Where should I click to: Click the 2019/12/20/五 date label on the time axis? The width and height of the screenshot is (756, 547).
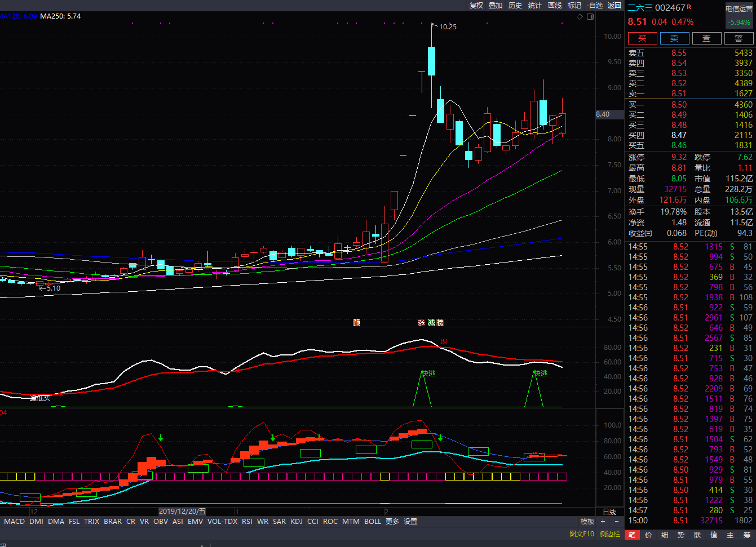tap(182, 512)
